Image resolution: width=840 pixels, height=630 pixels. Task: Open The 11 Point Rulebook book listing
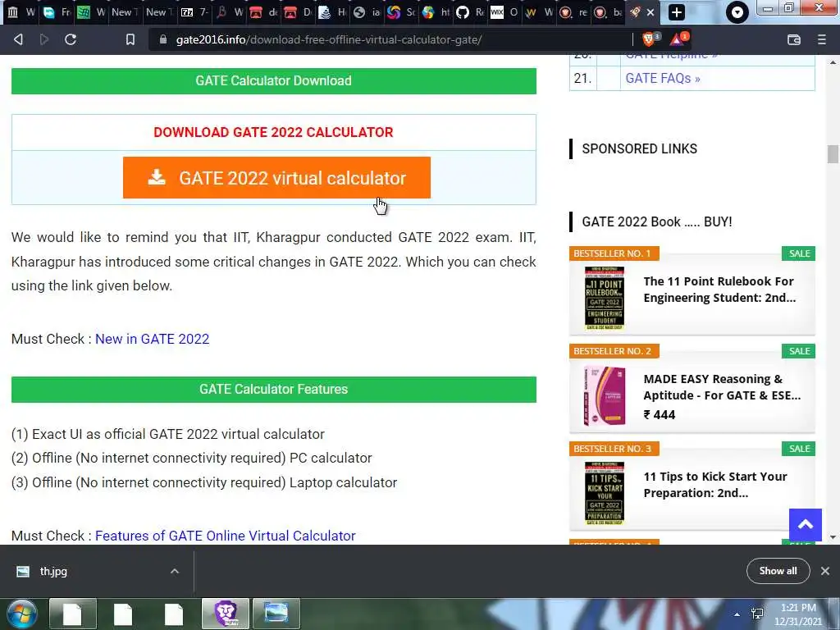point(719,290)
